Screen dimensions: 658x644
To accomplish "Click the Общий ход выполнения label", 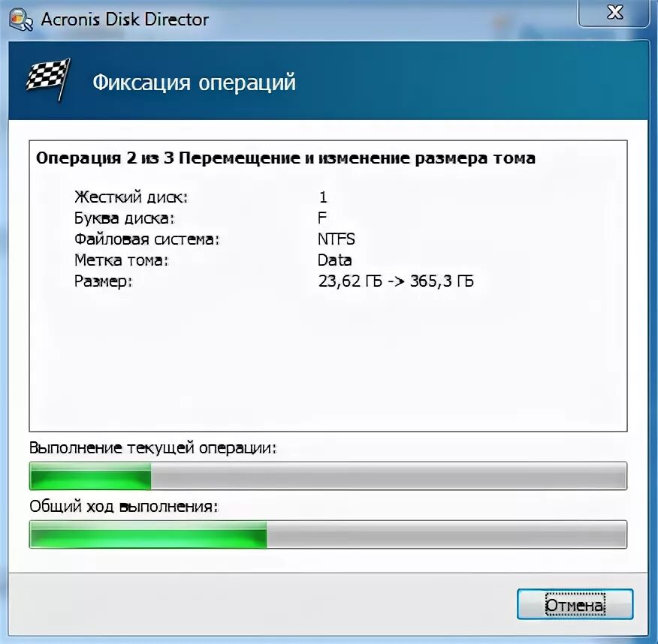I will [124, 507].
